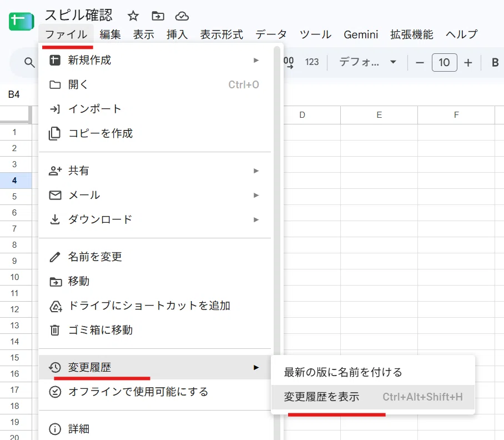Check the cloud save status icon

(x=182, y=16)
